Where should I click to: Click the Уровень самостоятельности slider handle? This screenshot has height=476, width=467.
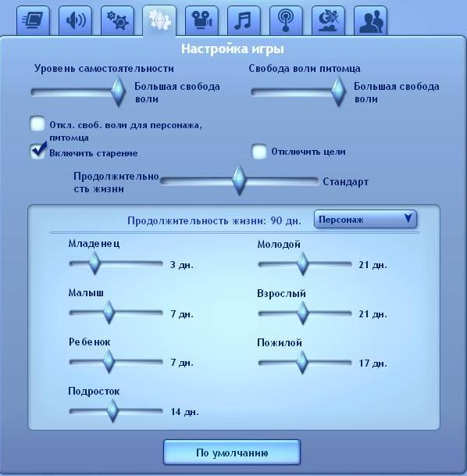[118, 91]
